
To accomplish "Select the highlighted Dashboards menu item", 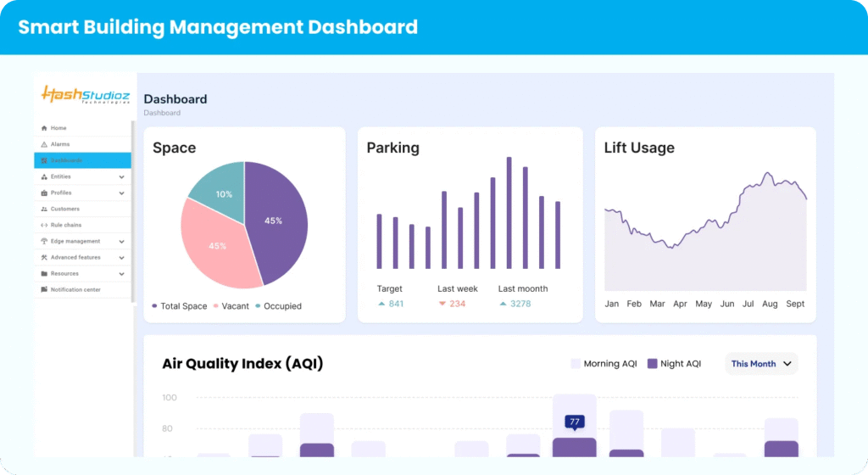I will click(82, 160).
